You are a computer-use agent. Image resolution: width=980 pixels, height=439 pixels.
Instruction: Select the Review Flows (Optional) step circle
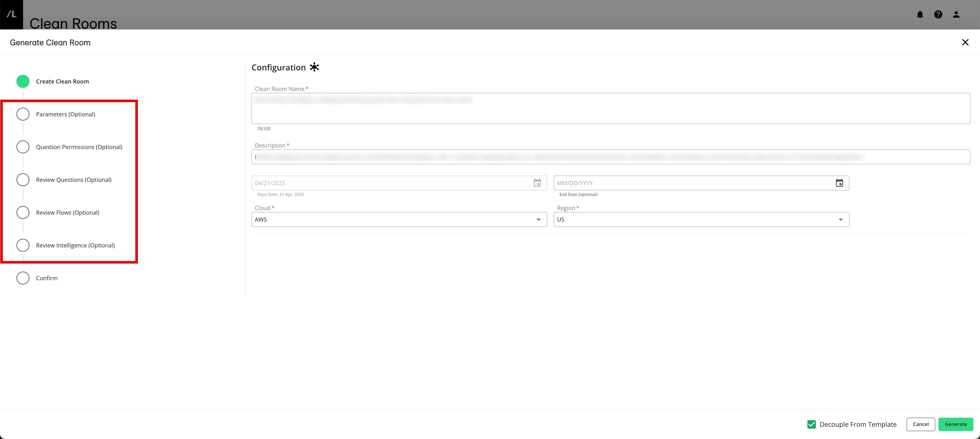coord(23,212)
